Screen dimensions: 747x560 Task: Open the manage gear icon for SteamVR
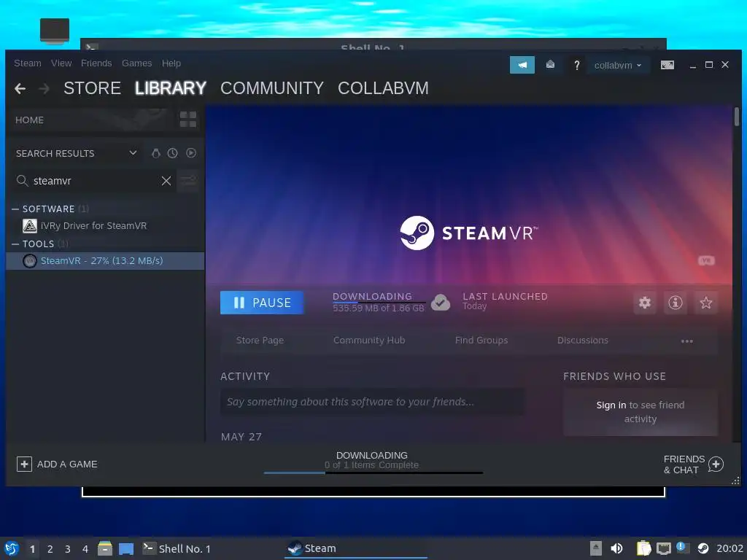[x=645, y=303]
